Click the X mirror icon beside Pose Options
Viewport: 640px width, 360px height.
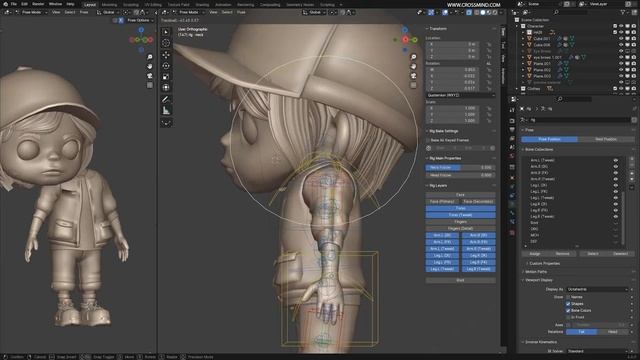point(121,20)
